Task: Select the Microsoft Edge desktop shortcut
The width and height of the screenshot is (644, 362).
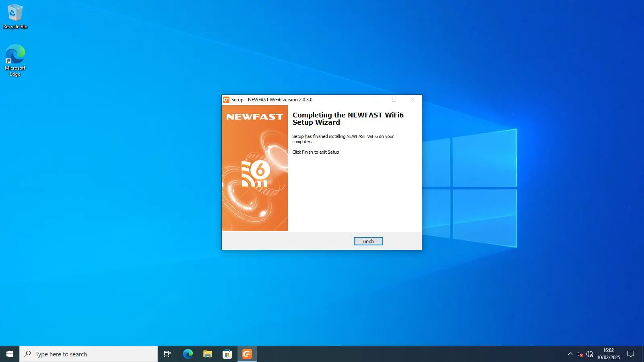Action: 15,60
